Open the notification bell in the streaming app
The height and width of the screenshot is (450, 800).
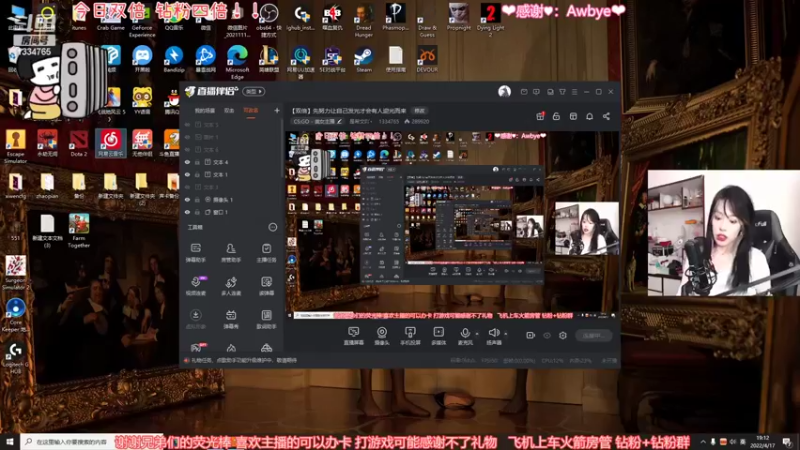pyautogui.click(x=589, y=116)
